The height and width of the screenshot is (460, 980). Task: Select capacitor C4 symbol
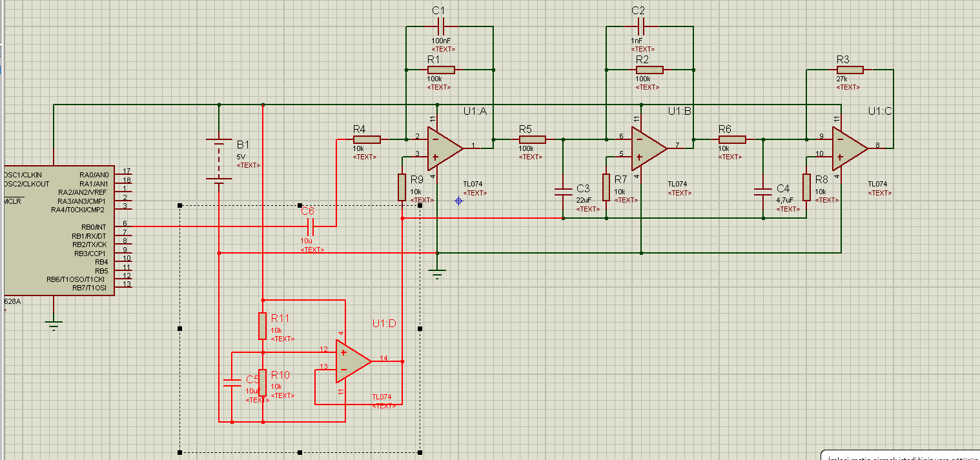(763, 191)
